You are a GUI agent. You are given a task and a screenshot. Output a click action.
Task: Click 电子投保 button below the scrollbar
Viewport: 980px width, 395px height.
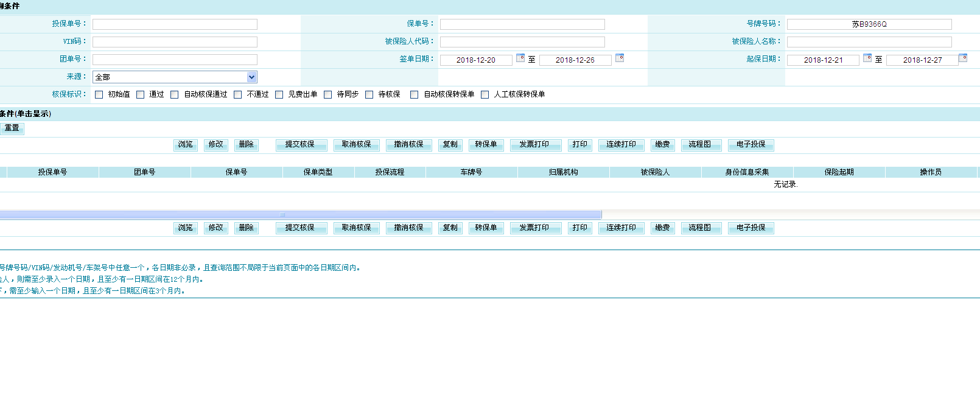[751, 228]
